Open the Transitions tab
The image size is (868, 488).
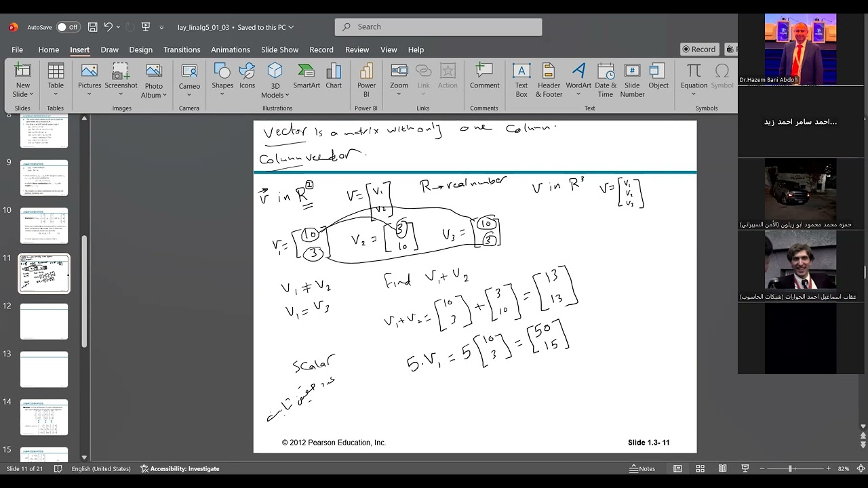182,49
